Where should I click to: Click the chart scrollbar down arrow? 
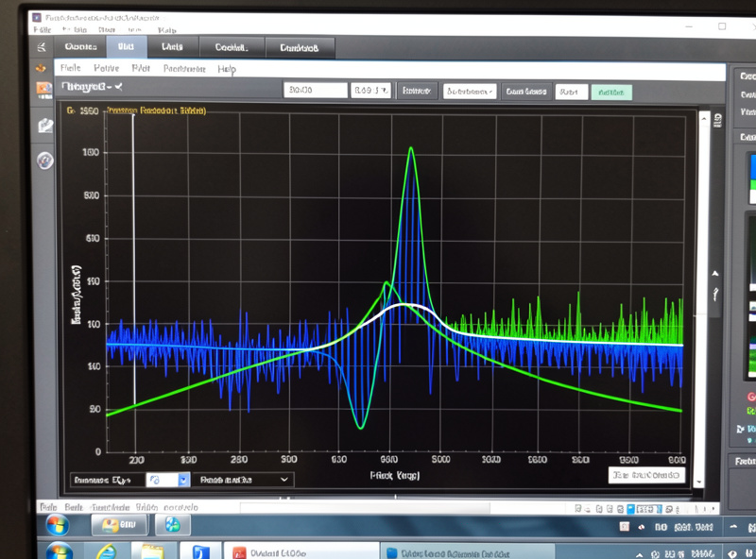coord(699,482)
